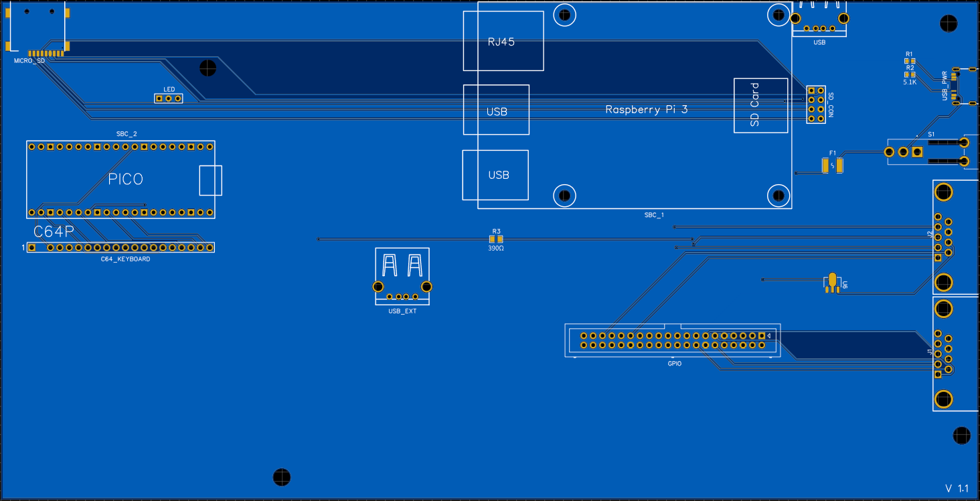Click the S1 switch label

[x=931, y=135]
